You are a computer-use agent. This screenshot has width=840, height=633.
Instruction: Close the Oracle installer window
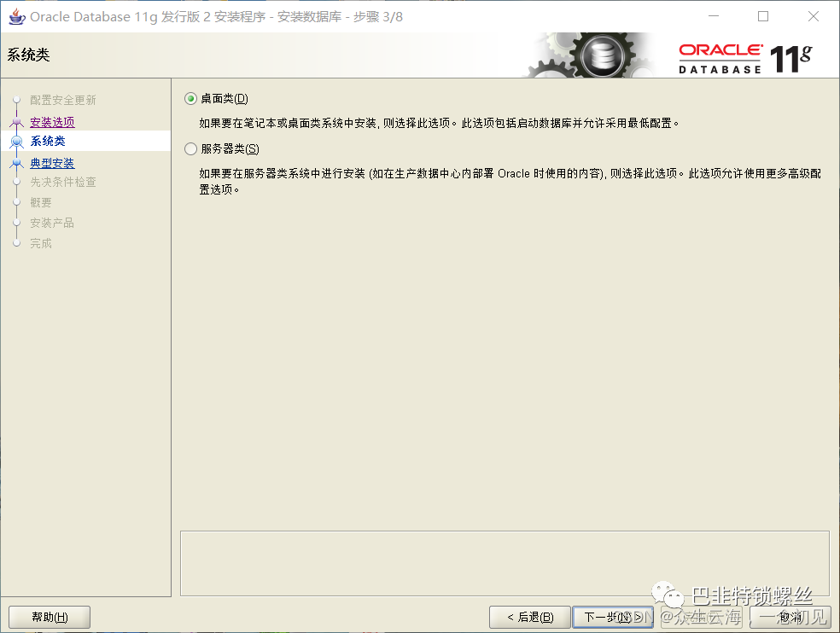(814, 16)
